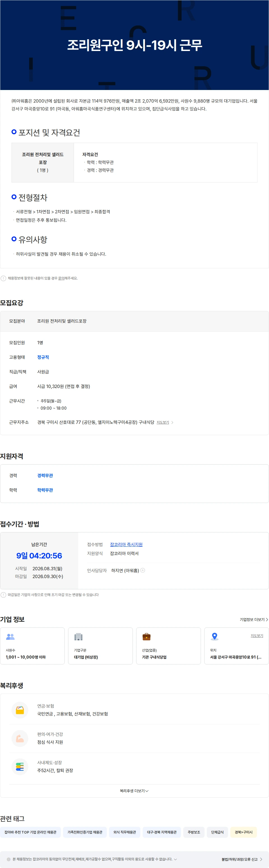The image size is (269, 868).
Task: Click 마감일 2026.09.30(수) text
Action: pyautogui.click(x=39, y=576)
